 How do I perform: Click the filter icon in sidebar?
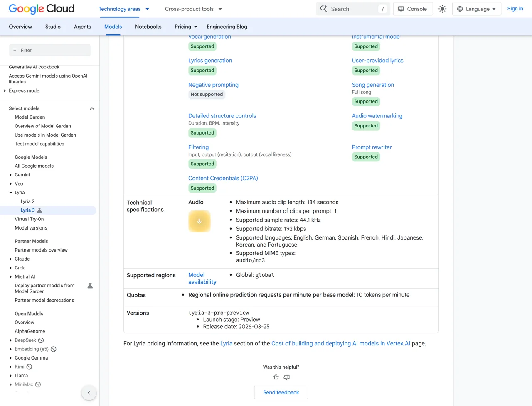coord(15,50)
